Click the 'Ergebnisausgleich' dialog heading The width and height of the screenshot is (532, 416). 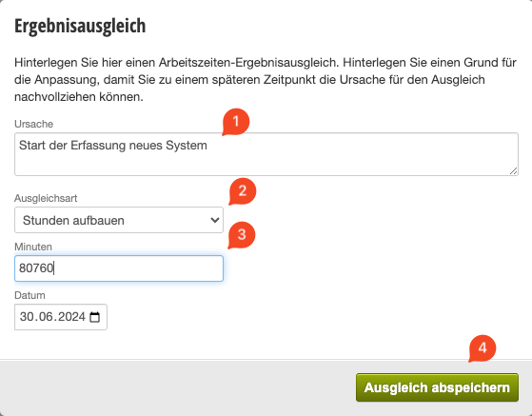pos(80,26)
